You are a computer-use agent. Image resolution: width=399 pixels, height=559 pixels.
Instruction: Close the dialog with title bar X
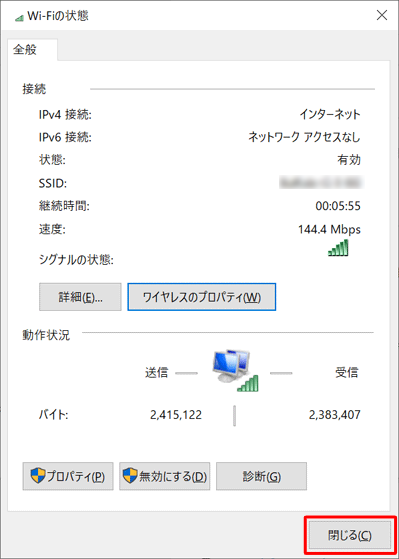pos(382,15)
